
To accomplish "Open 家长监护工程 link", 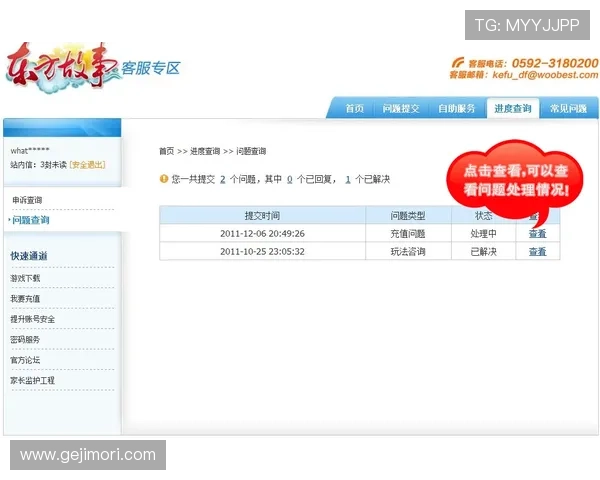I will [x=33, y=380].
